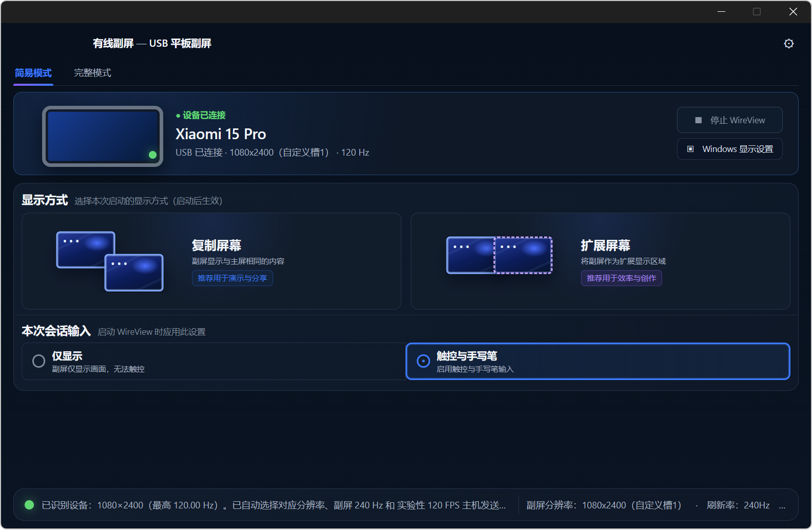Select the 复制屏幕 display mode card
The image size is (812, 530).
[x=211, y=261]
